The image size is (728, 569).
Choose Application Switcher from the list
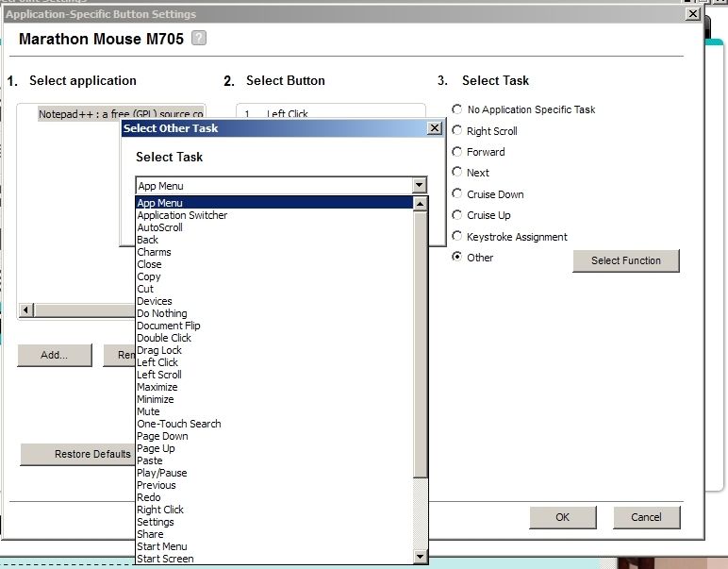(x=273, y=215)
